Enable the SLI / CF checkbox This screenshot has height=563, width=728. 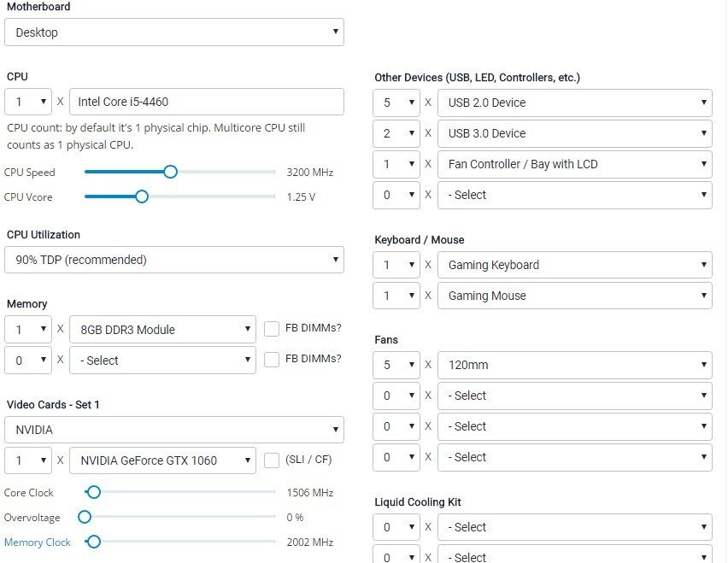click(272, 460)
